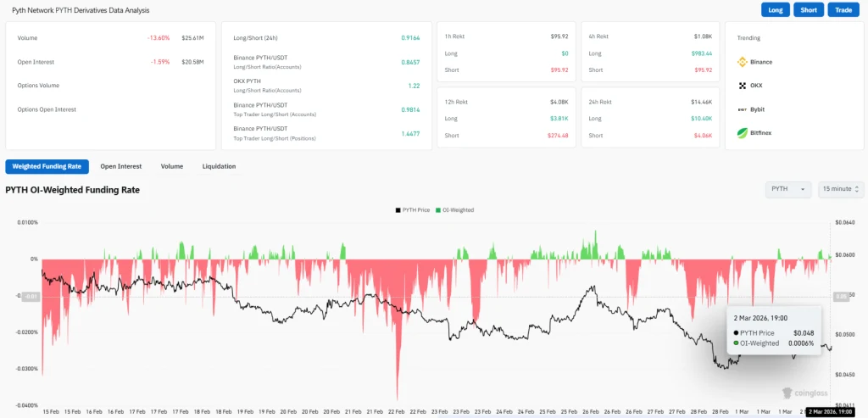This screenshot has width=868, height=418.
Task: Click the Options Volume label
Action: coord(38,86)
